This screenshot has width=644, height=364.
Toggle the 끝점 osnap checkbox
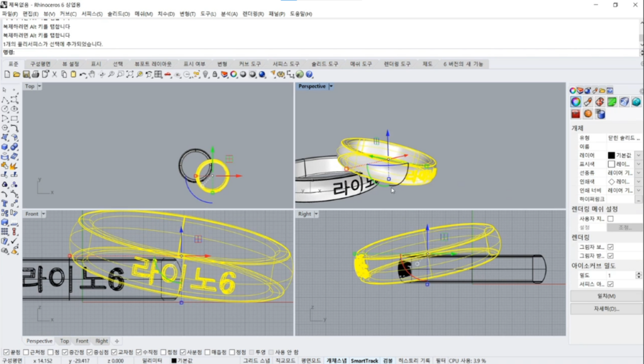[6, 352]
